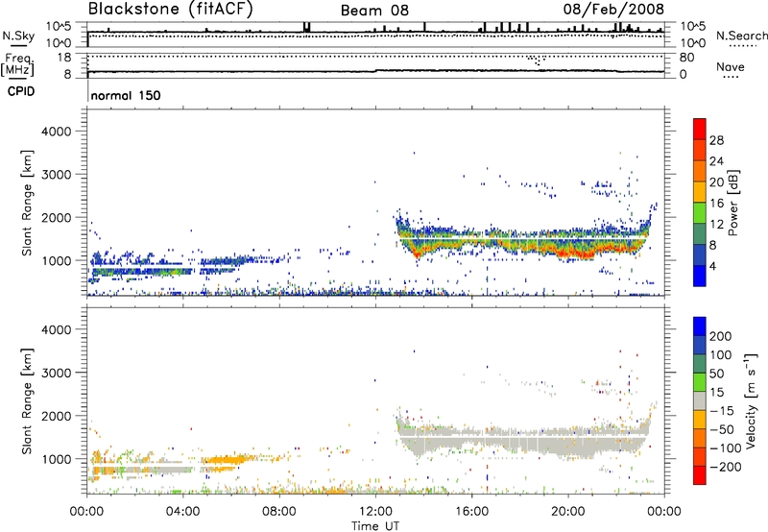The height and width of the screenshot is (532, 768).
Task: Click the red bottom segment of Velocity color bar
Action: click(700, 475)
